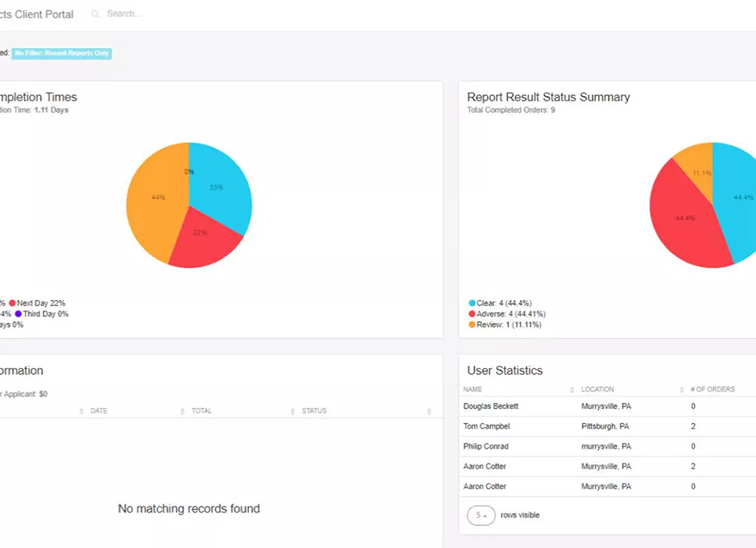Image resolution: width=756 pixels, height=548 pixels.
Task: Click the # OF ORDERS column header
Action: click(712, 390)
